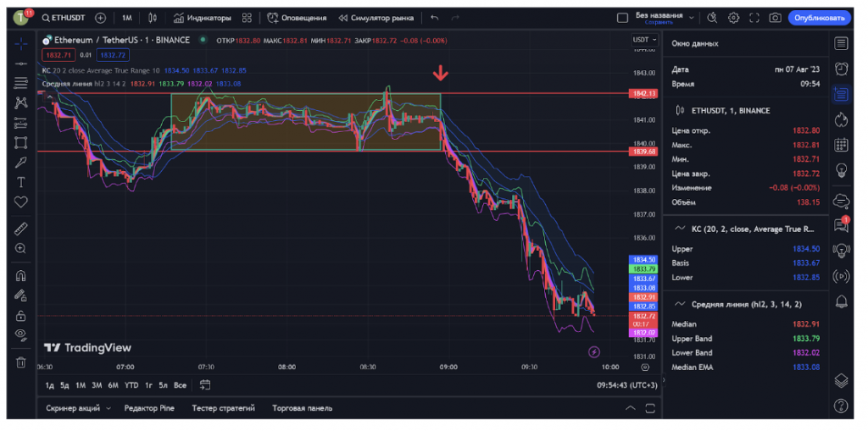
Task: Open the 1М timeframe selector
Action: [127, 18]
